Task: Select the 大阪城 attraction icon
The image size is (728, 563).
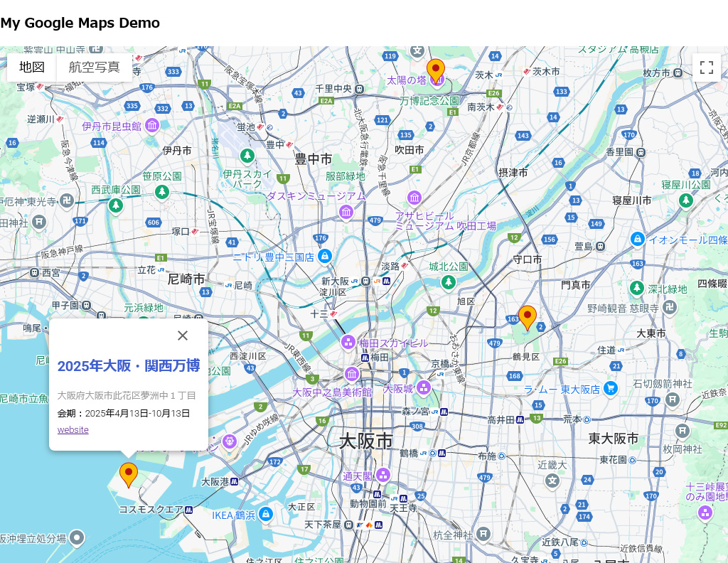Action: pos(423,388)
